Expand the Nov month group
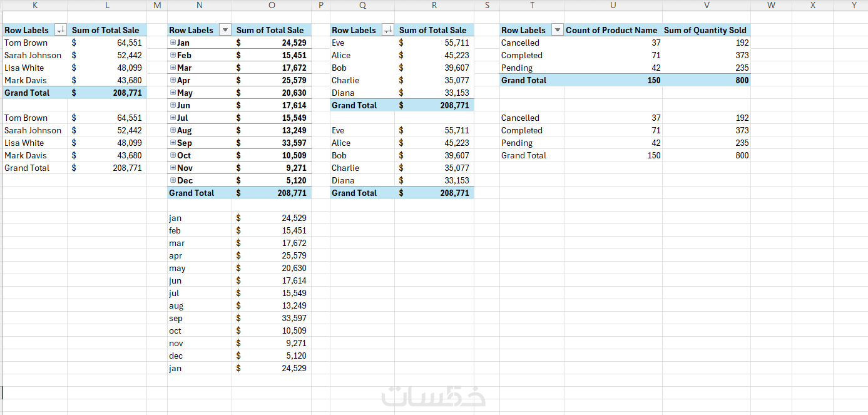Screen dimensions: 868x415 tap(173, 168)
